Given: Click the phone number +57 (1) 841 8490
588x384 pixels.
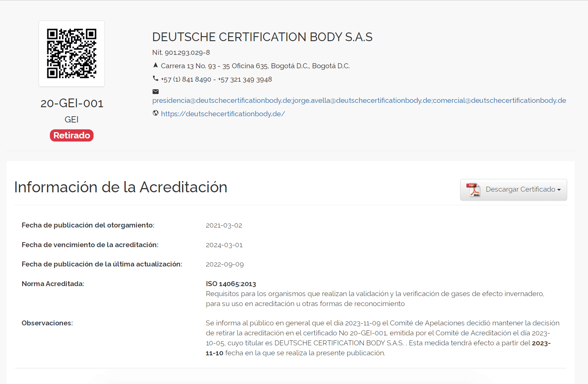Looking at the screenshot, I should (x=186, y=79).
